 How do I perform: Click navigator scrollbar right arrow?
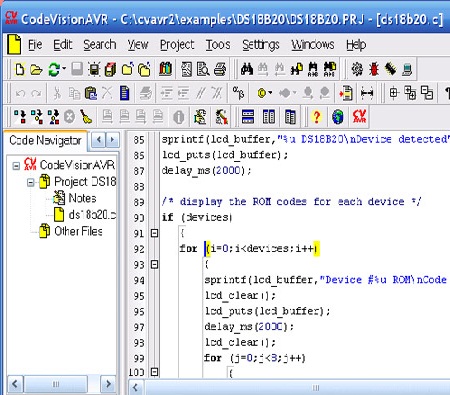[x=108, y=384]
